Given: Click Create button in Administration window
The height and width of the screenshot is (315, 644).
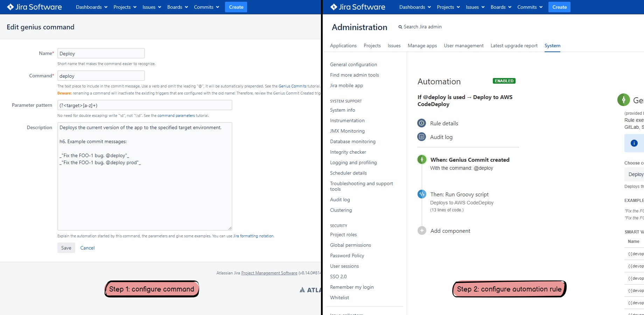Looking at the screenshot, I should click(559, 7).
